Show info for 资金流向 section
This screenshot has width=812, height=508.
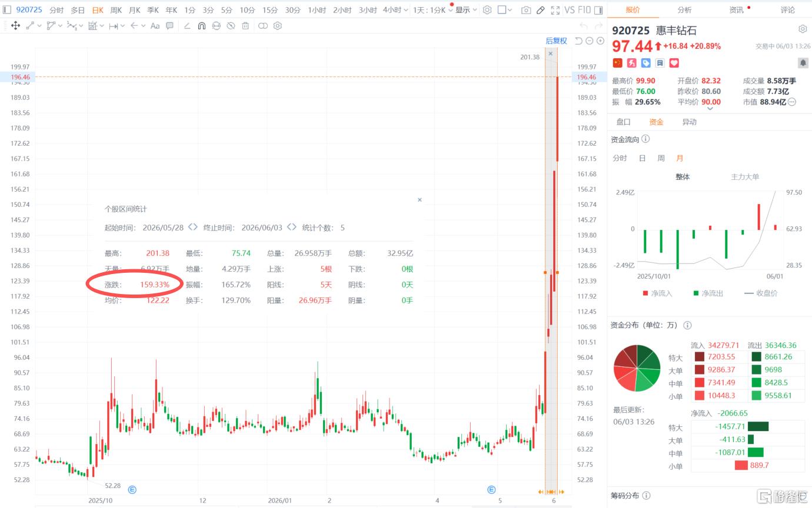tap(645, 139)
